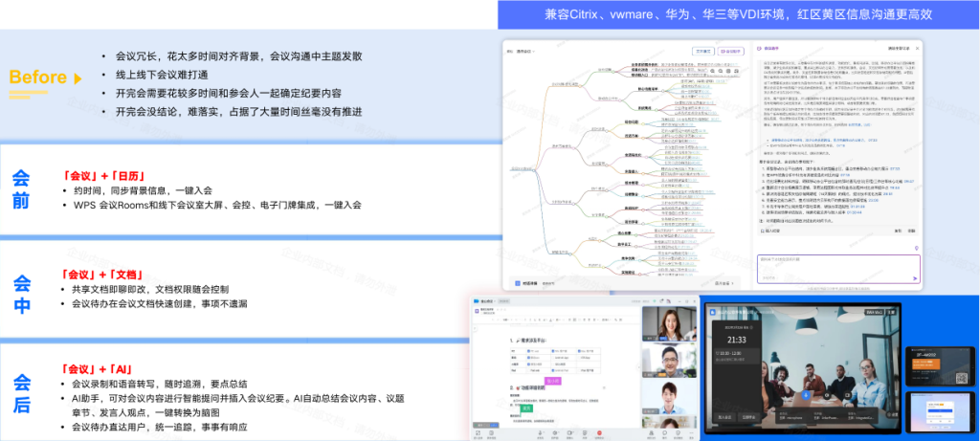Image resolution: width=980 pixels, height=441 pixels.
Task: Click the zoom-out magnifier above the mind map
Action: pyautogui.click(x=721, y=71)
